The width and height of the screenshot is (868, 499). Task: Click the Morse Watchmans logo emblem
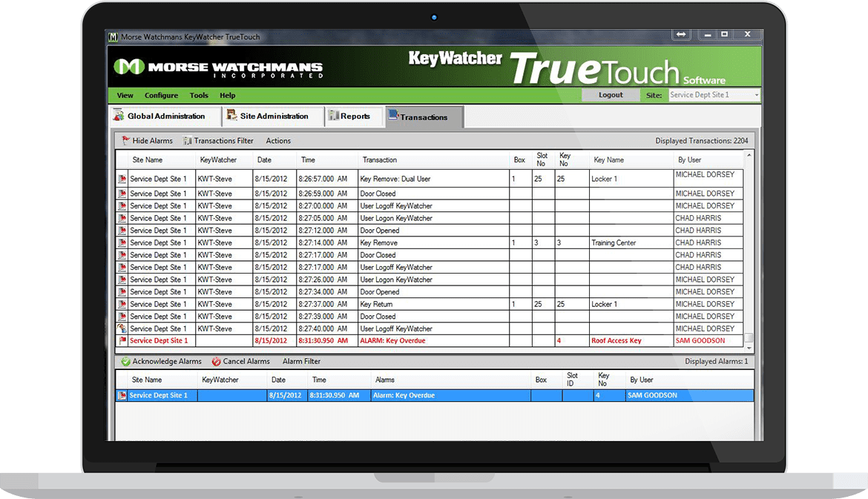(x=129, y=67)
